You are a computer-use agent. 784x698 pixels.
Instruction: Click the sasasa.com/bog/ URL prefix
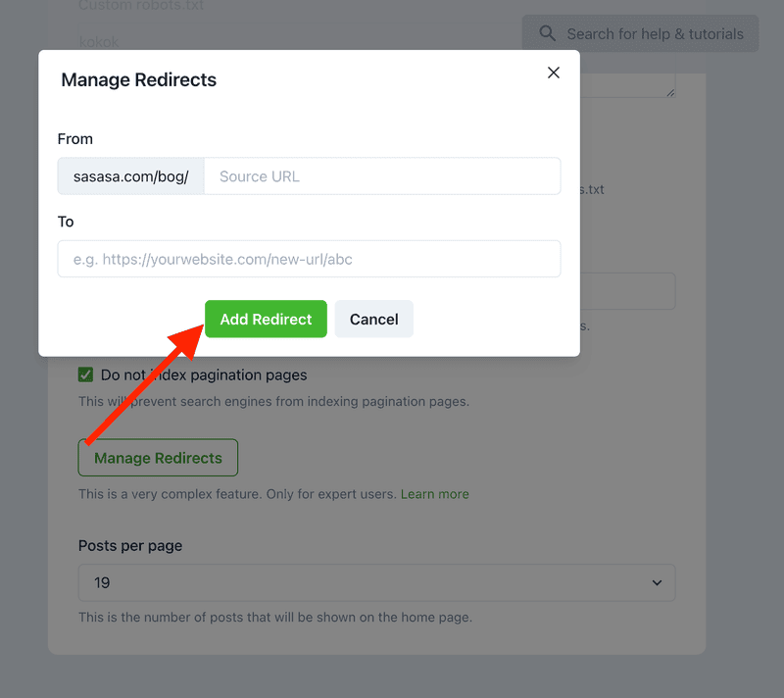click(x=130, y=176)
